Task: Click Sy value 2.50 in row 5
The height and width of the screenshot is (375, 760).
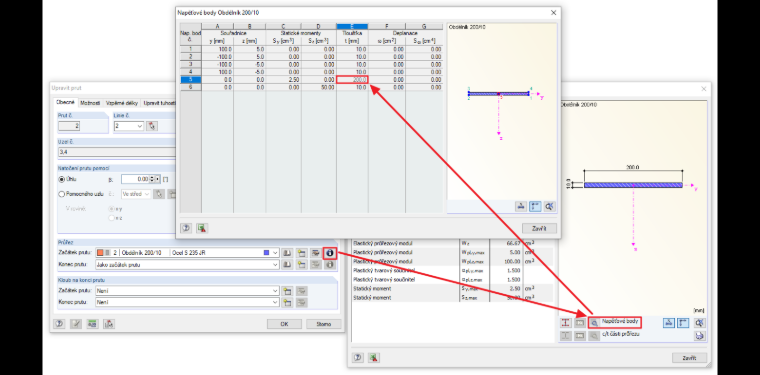Action: pos(284,79)
